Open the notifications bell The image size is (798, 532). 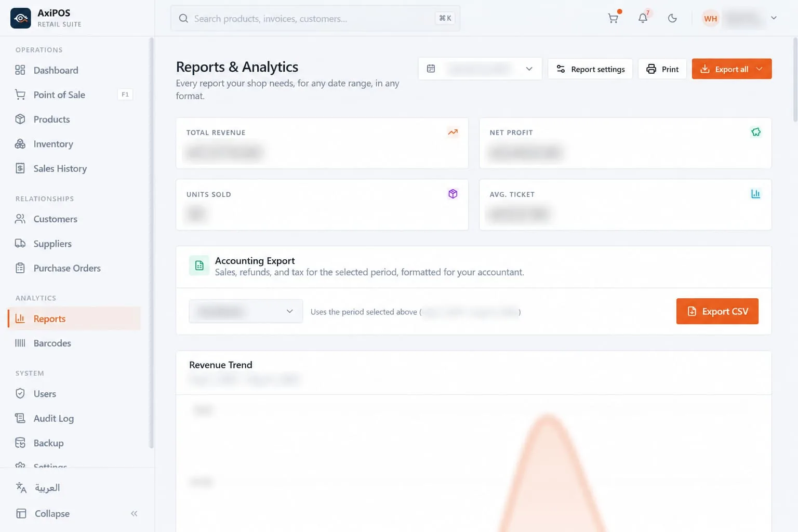pos(643,18)
